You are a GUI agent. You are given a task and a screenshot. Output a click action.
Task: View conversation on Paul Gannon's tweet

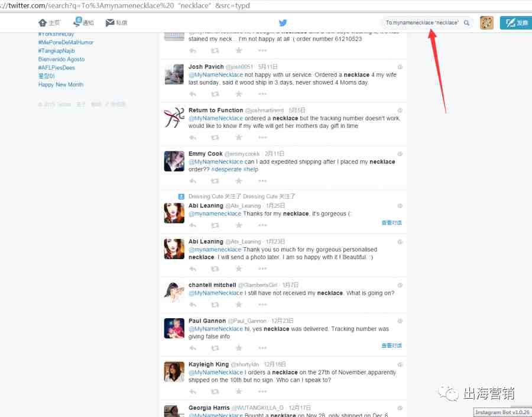(391, 345)
